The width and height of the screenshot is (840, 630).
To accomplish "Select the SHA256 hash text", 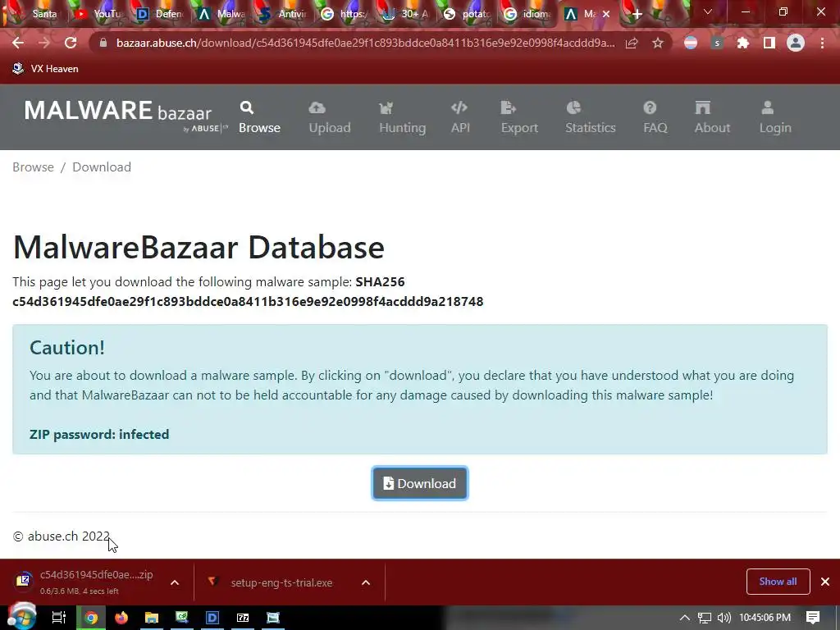I will tap(248, 302).
